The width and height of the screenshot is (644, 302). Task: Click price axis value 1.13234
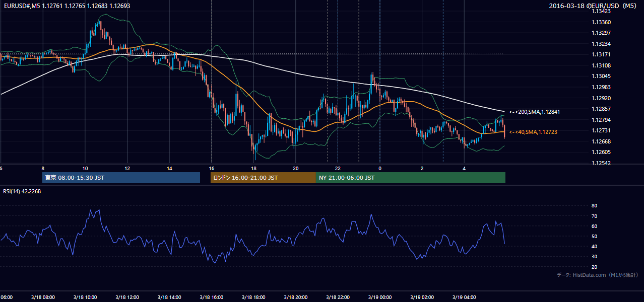601,44
